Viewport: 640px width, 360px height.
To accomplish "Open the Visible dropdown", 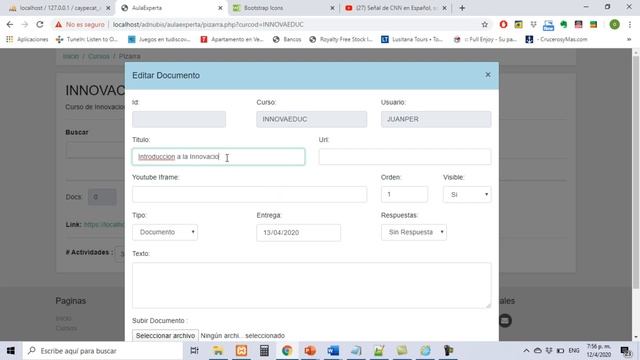I will 467,194.
